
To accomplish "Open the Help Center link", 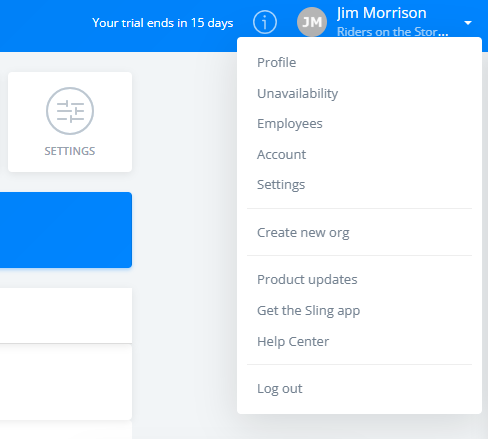I will 293,341.
